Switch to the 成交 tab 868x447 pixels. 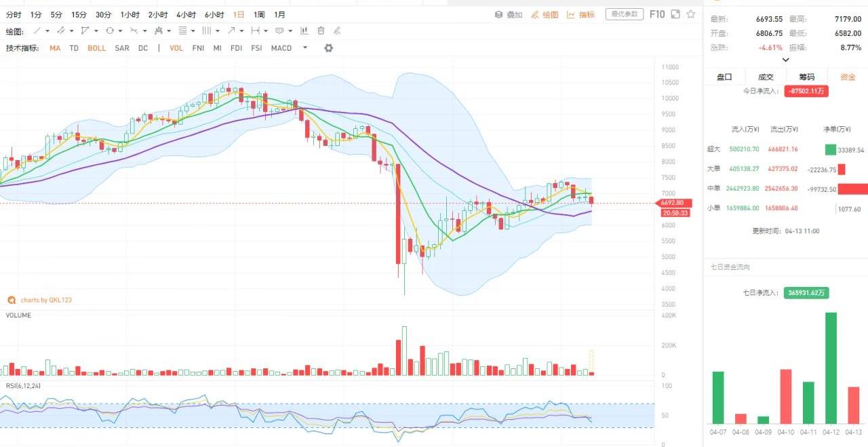(766, 77)
